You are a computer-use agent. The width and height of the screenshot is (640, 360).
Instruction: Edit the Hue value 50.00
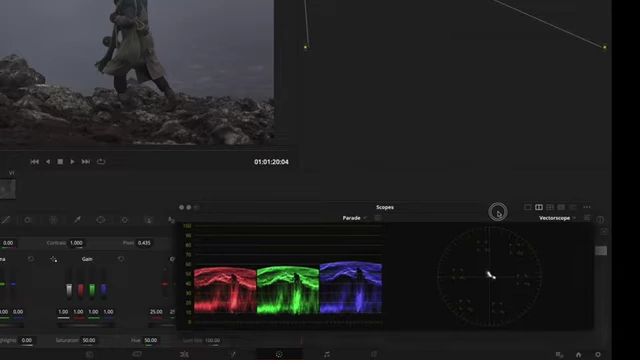pyautogui.click(x=150, y=340)
